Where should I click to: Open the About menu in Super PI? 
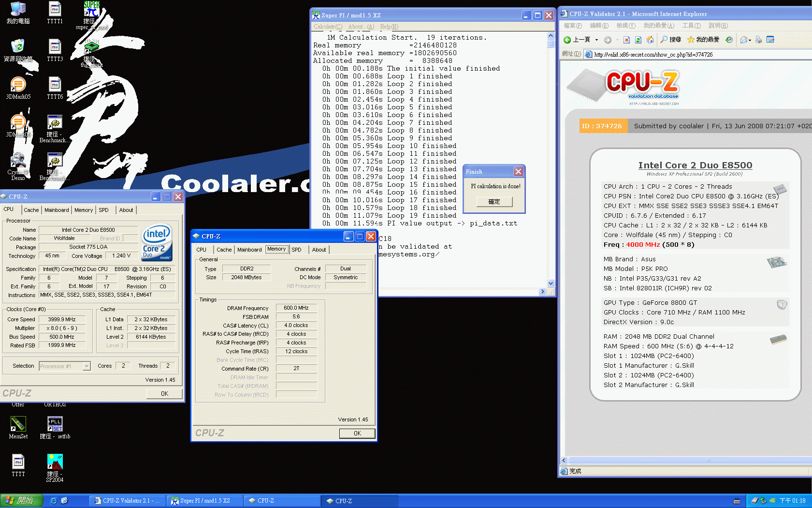pyautogui.click(x=361, y=27)
